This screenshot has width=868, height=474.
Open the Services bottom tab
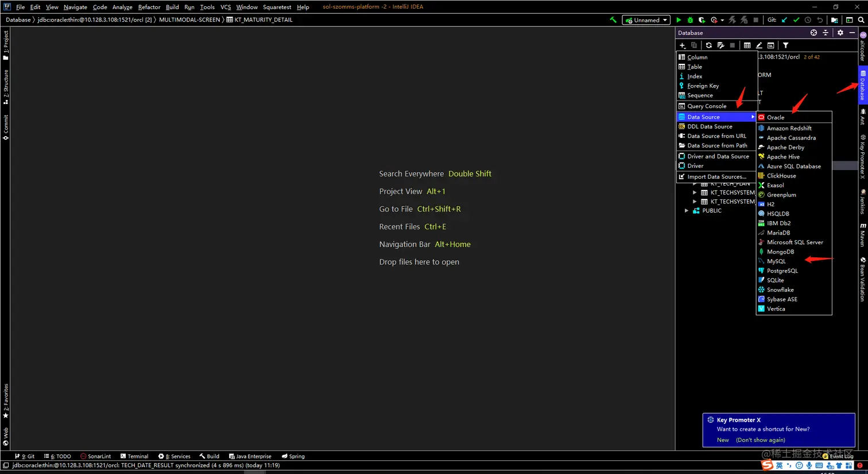tap(175, 456)
